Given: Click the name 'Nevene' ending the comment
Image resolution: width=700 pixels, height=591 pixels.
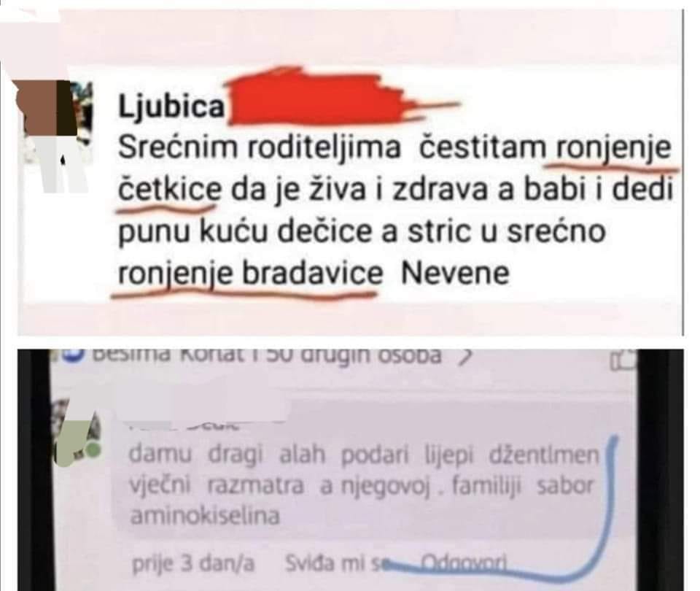Looking at the screenshot, I should (x=455, y=273).
